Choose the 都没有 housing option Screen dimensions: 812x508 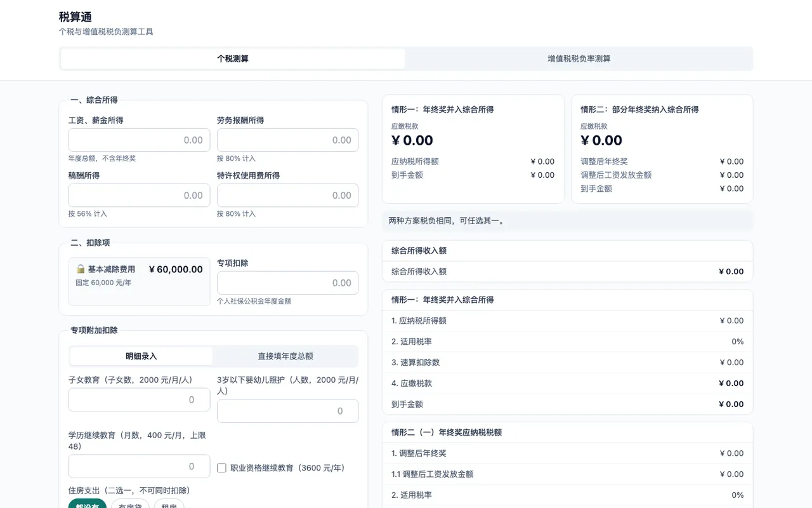point(88,505)
